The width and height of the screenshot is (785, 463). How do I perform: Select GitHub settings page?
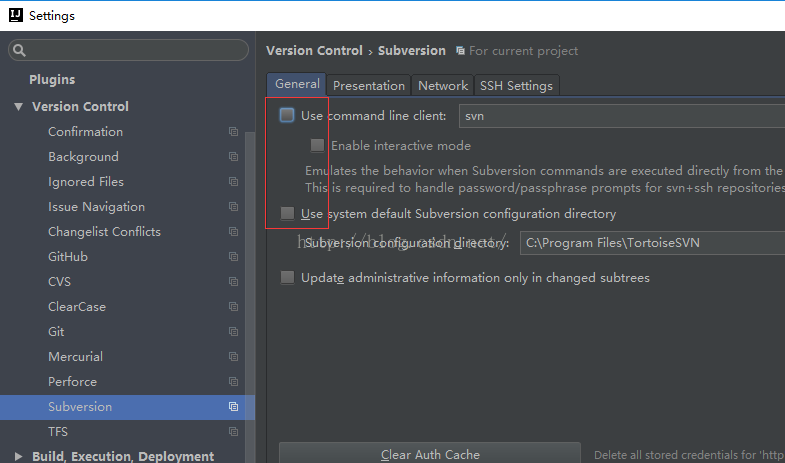tap(68, 257)
